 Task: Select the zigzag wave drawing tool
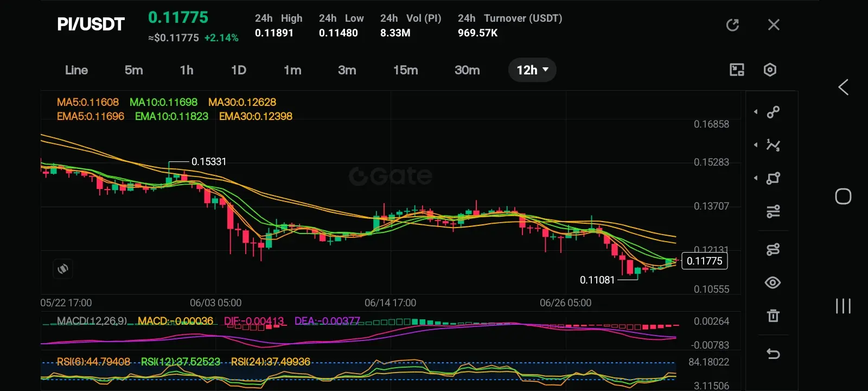pos(773,145)
